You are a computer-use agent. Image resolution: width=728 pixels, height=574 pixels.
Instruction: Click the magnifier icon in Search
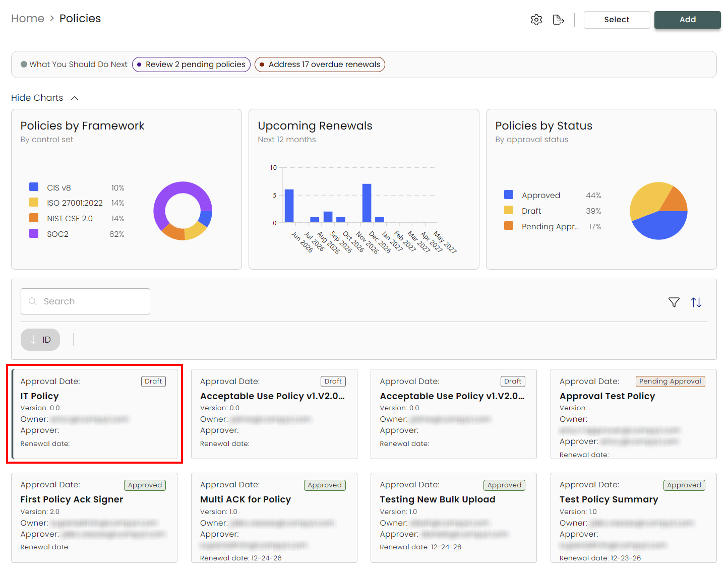coord(33,301)
